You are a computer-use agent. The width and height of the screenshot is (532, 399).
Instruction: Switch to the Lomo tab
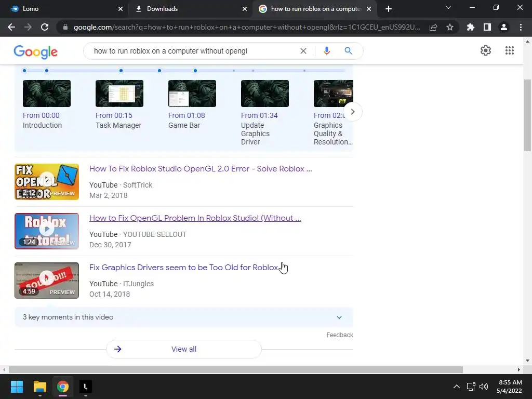[64, 9]
